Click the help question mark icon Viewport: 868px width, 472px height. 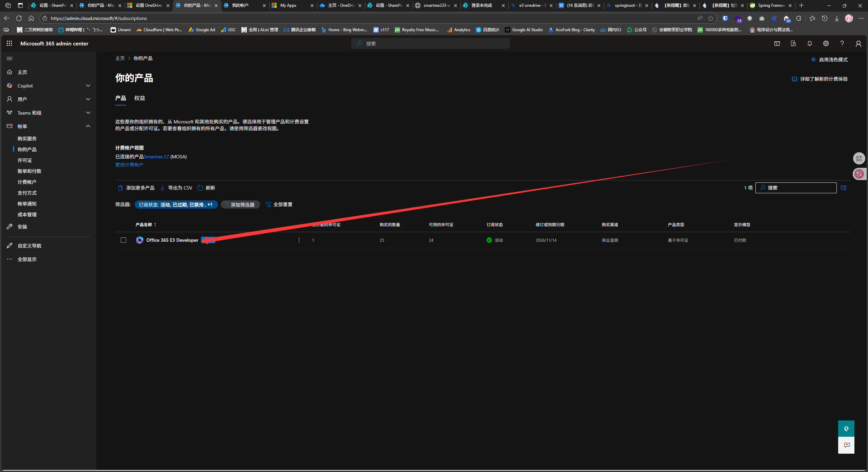tap(842, 43)
